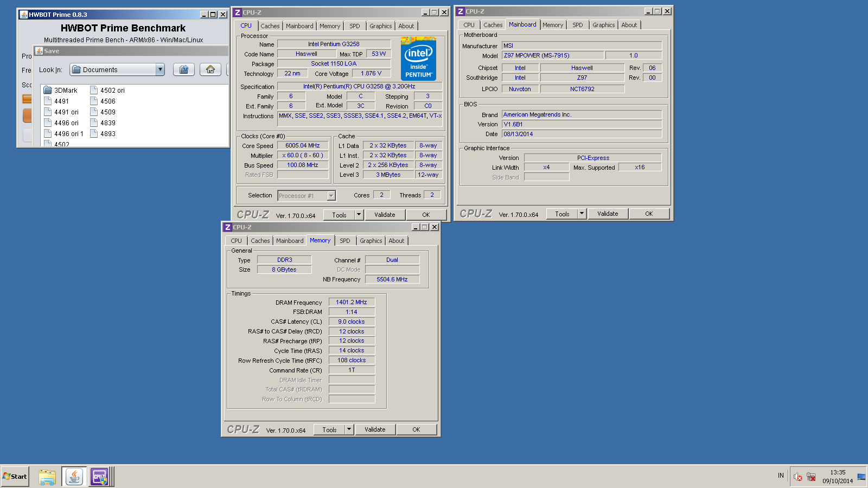Viewport: 868px width, 488px height.
Task: Click Tools button in CPU-Z CPU window
Action: click(x=339, y=215)
